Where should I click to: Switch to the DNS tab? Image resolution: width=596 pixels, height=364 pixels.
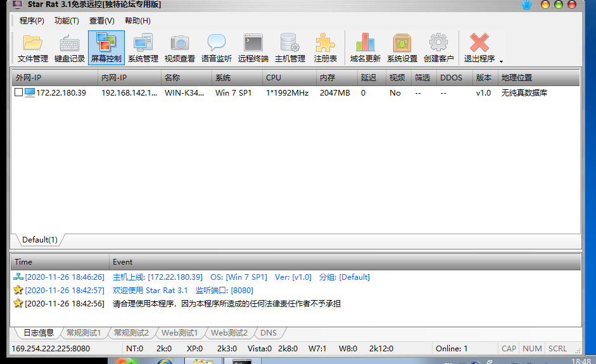(269, 333)
